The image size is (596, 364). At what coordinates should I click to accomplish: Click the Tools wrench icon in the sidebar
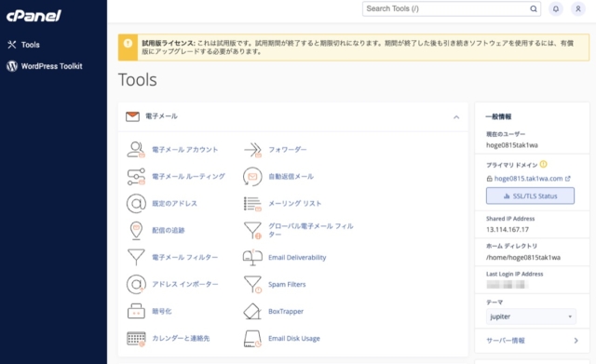coord(12,45)
